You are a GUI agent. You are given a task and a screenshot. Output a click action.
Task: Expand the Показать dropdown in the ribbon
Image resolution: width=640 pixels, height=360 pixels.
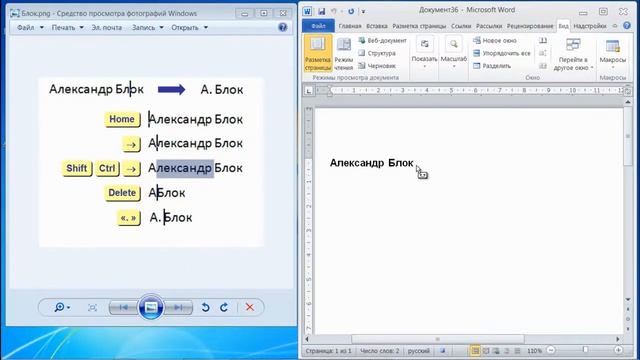point(424,53)
